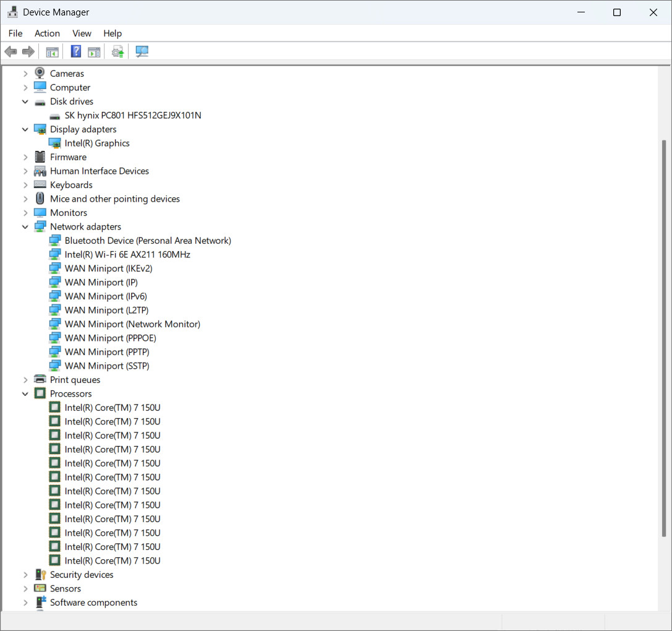Open the Action menu
This screenshot has height=631, width=672.
click(x=47, y=33)
